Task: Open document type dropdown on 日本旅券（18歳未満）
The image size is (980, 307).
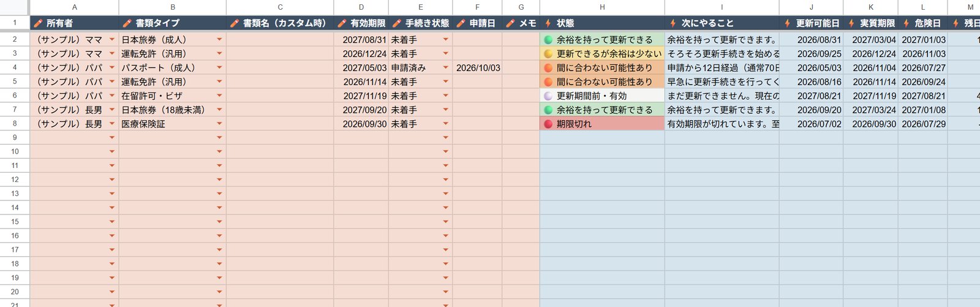Action: pos(219,110)
